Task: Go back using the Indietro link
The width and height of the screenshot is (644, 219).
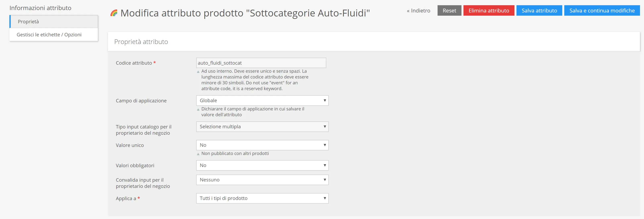Action: pos(418,11)
